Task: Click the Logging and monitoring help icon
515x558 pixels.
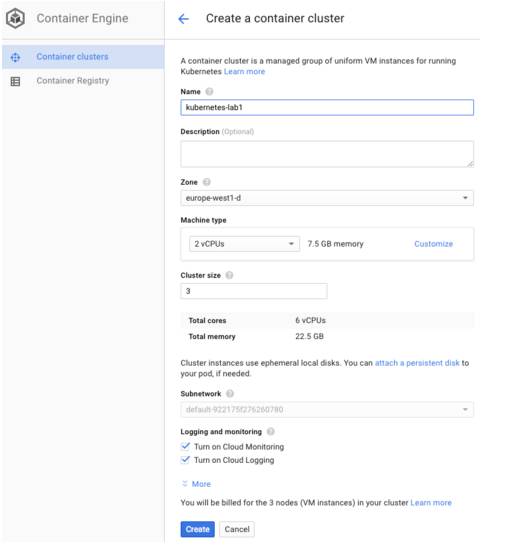Action: pyautogui.click(x=270, y=431)
